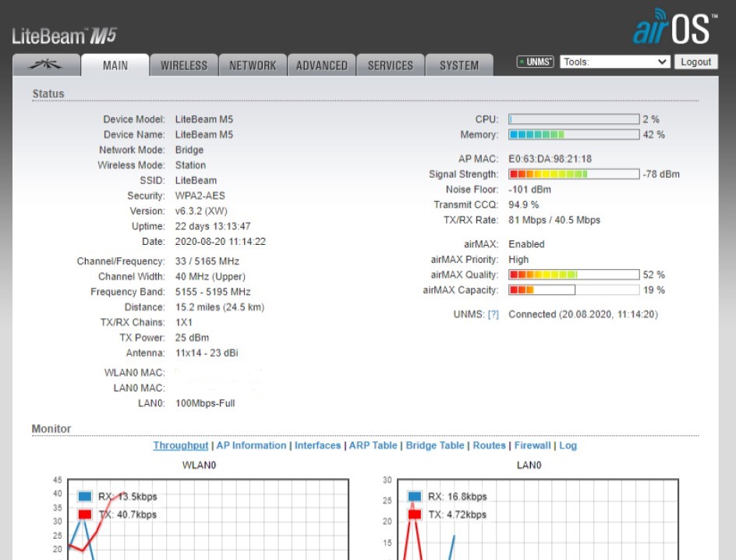Viewport: 736px width, 560px height.
Task: Open the Bridge Table link
Action: coord(435,445)
